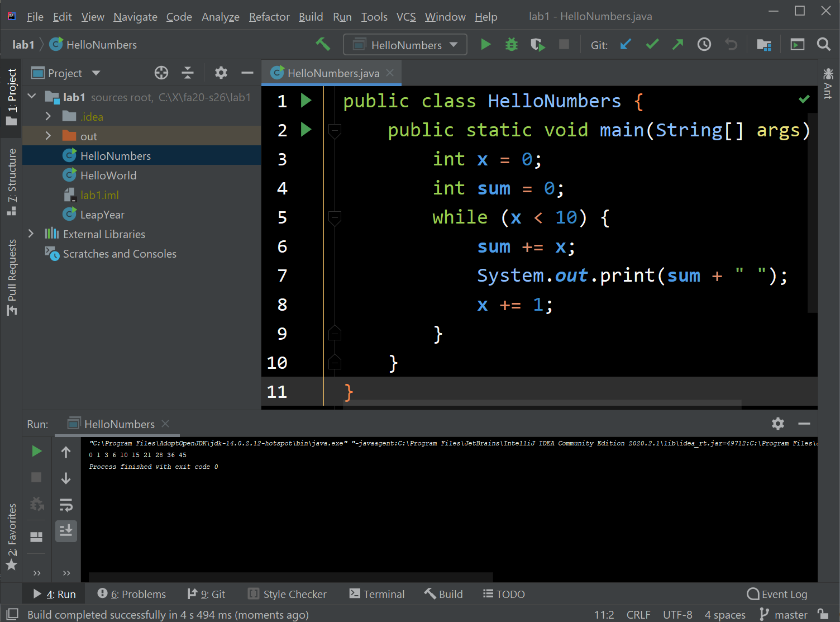840x622 pixels.
Task: Toggle tool window bars corner icon
Action: tap(12, 614)
